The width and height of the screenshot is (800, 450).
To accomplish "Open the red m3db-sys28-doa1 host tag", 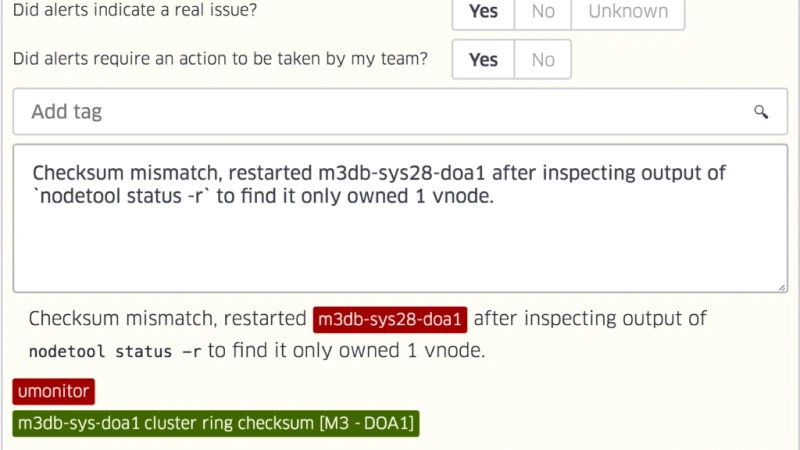I will point(390,320).
